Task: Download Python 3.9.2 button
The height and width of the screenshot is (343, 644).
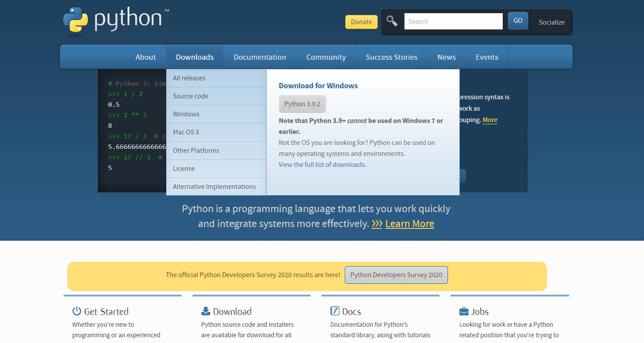Action: (x=303, y=104)
